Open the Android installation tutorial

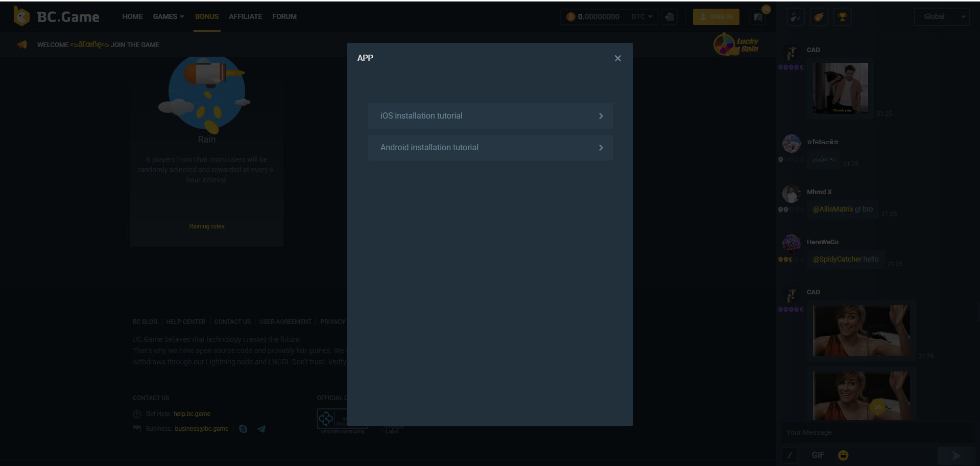[490, 148]
